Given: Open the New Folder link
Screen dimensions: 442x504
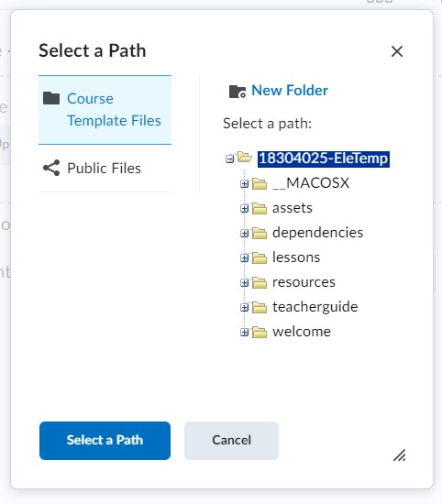Looking at the screenshot, I should (290, 91).
